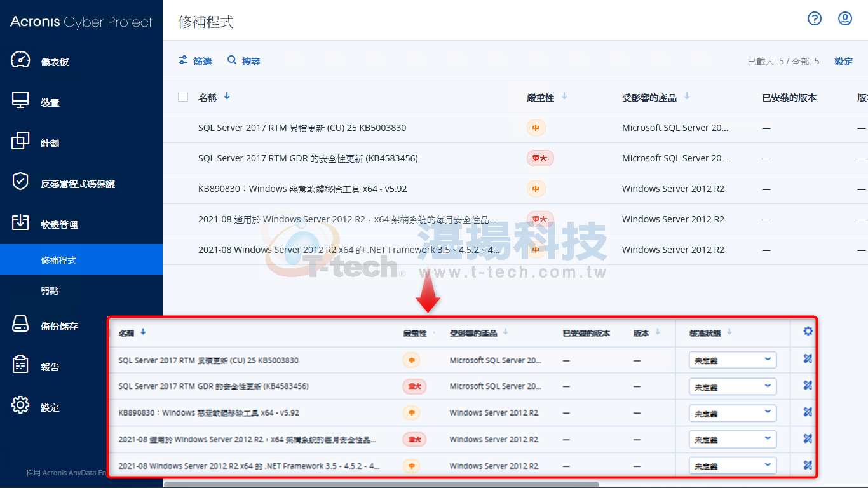This screenshot has width=868, height=488.
Task: Click the inset patch icon for 每月安全性品 row
Action: click(808, 438)
